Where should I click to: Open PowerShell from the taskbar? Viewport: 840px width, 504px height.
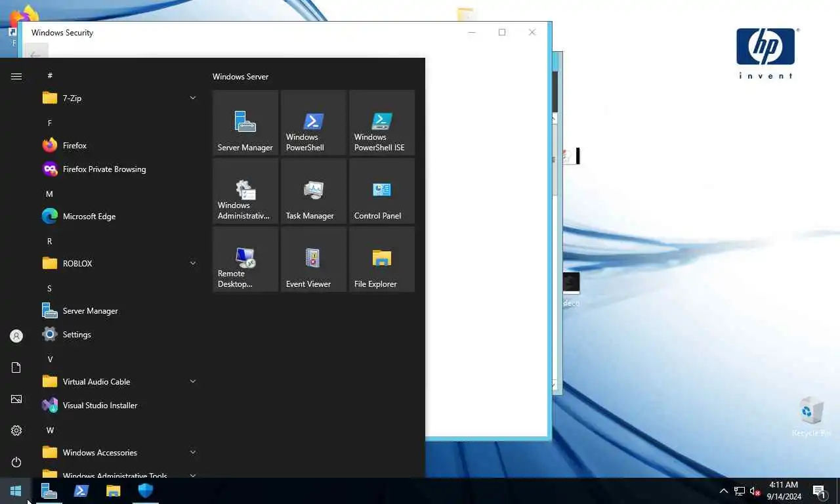click(81, 491)
